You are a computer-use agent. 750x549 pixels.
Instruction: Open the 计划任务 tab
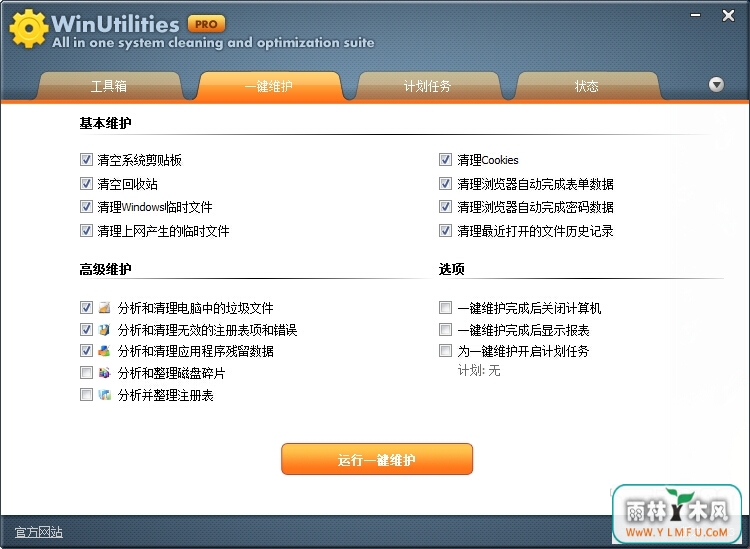coord(428,86)
